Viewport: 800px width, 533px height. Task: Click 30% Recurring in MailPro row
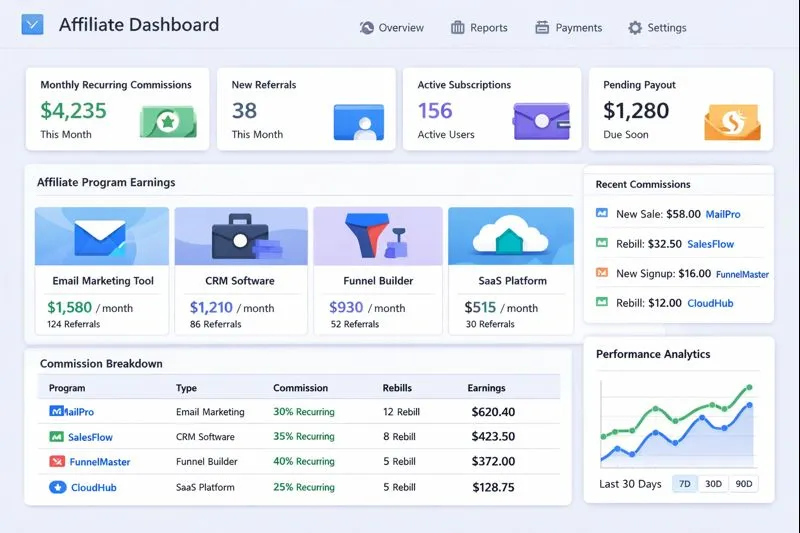[x=304, y=412]
